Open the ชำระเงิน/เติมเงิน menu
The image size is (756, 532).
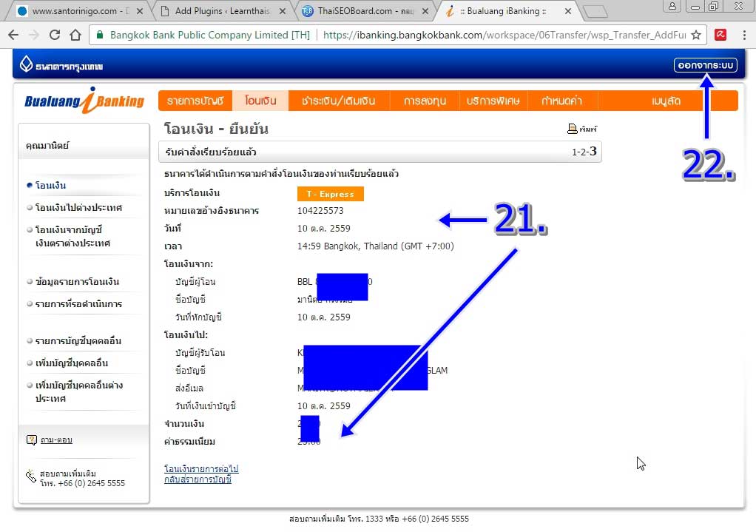click(339, 101)
